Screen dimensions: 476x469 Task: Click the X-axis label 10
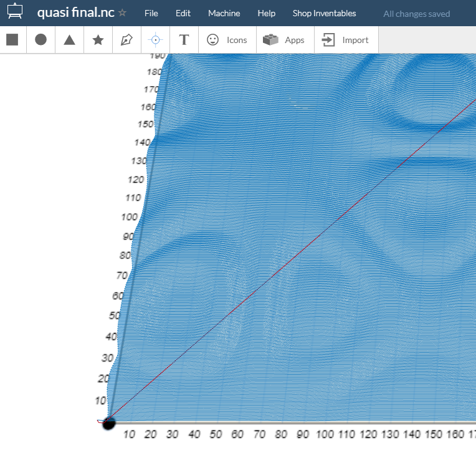[x=129, y=434]
